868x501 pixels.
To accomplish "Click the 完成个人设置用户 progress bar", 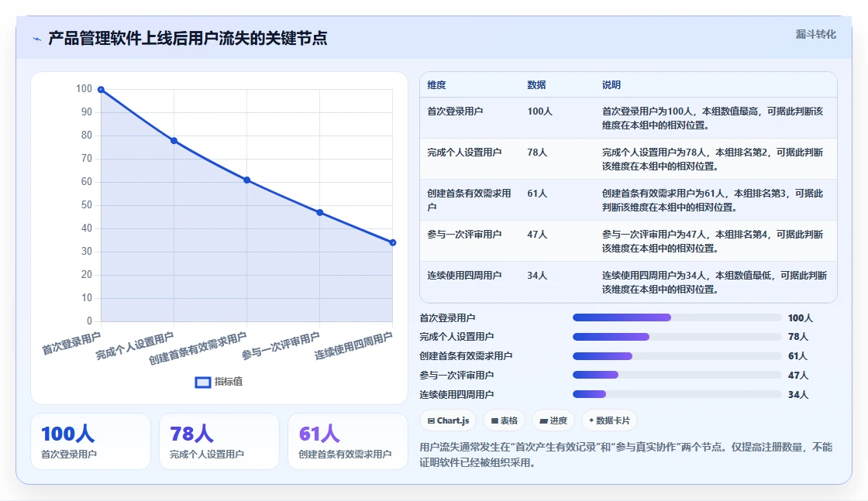I will coord(677,337).
